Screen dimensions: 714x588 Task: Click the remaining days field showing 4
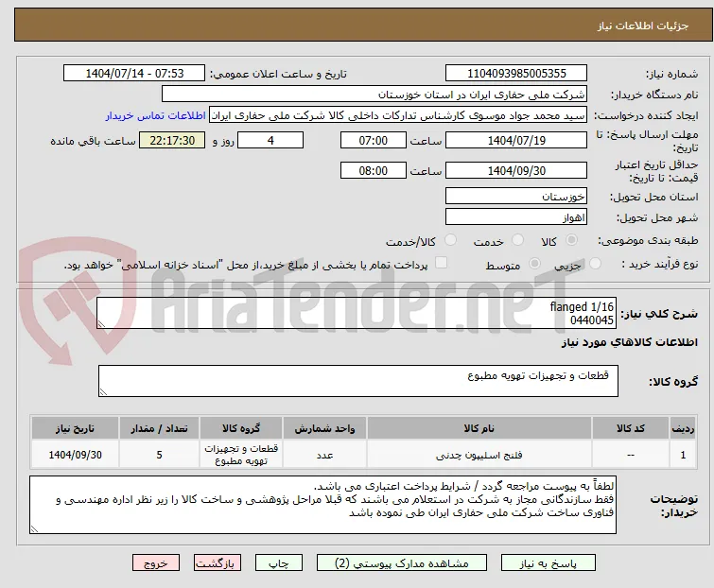click(270, 140)
